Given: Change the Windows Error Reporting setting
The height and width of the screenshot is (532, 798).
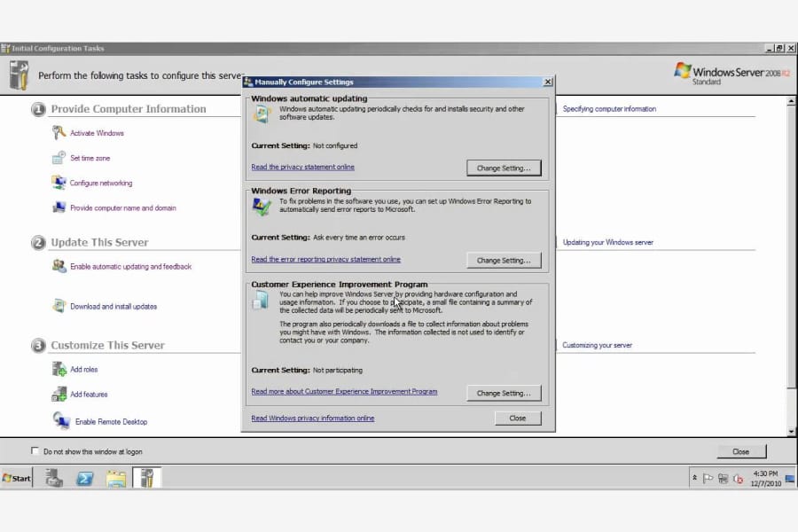Looking at the screenshot, I should (504, 260).
